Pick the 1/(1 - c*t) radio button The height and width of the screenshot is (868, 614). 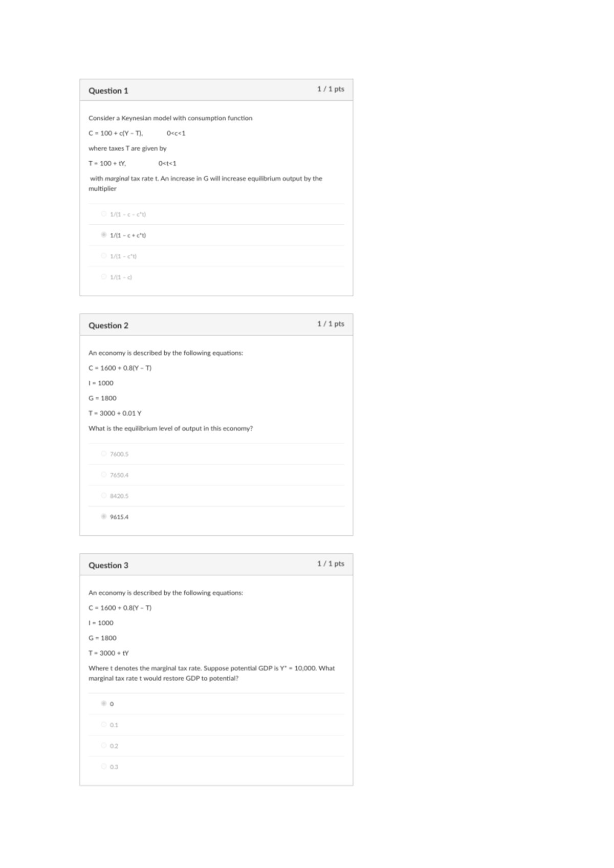(x=104, y=256)
